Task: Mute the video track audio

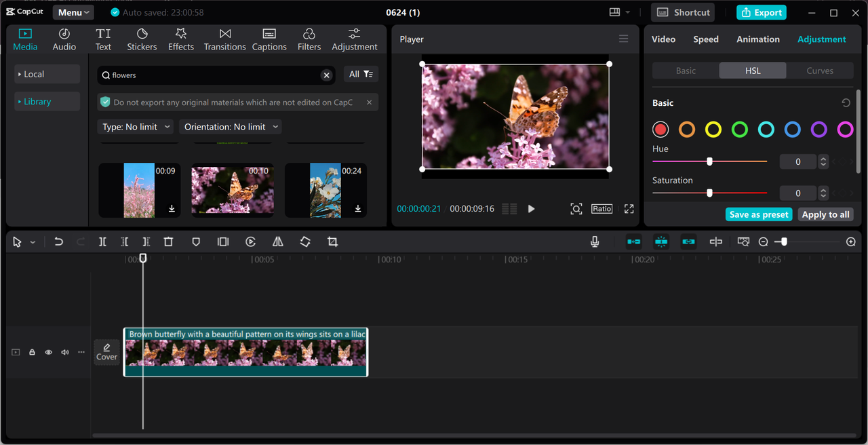Action: [x=65, y=352]
